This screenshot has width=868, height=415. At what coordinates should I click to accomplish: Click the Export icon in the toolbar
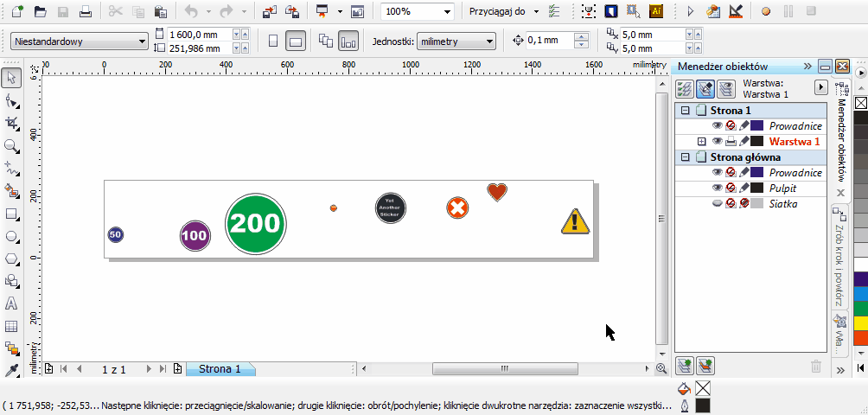291,11
